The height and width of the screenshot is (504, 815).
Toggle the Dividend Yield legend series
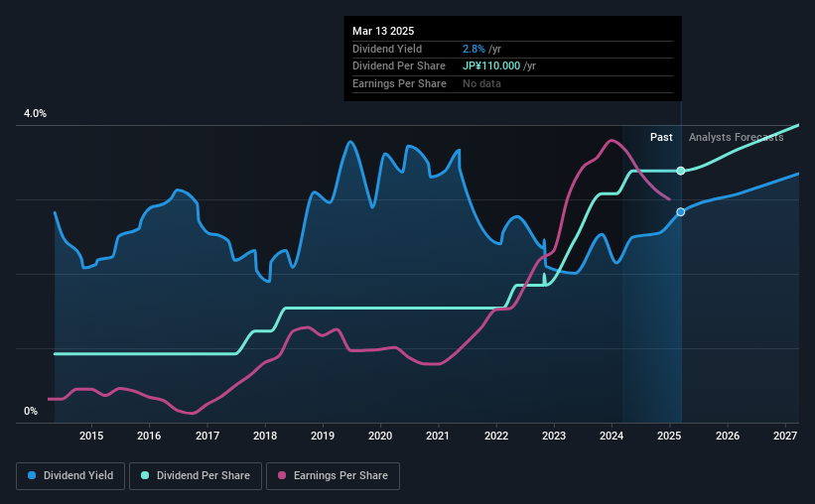(x=70, y=476)
